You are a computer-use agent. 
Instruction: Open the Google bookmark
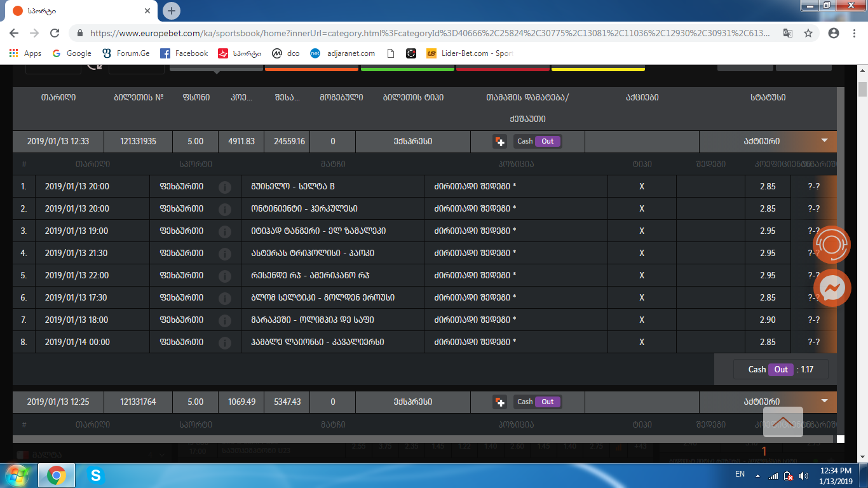pyautogui.click(x=72, y=53)
